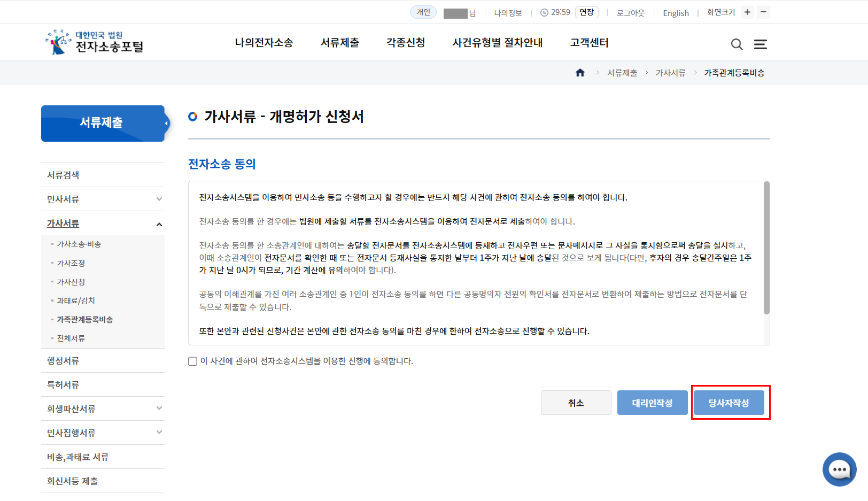Viewport: 868px width, 501px height.
Task: Open the hamburger navigation menu
Action: pyautogui.click(x=761, y=44)
